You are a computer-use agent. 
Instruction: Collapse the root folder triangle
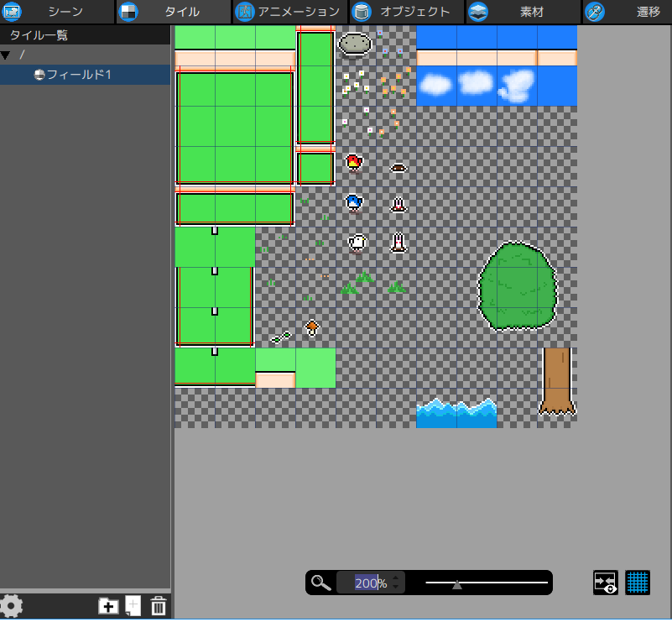6,55
